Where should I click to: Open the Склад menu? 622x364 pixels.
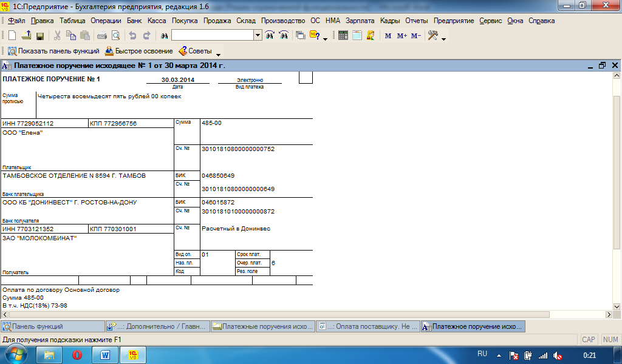246,21
